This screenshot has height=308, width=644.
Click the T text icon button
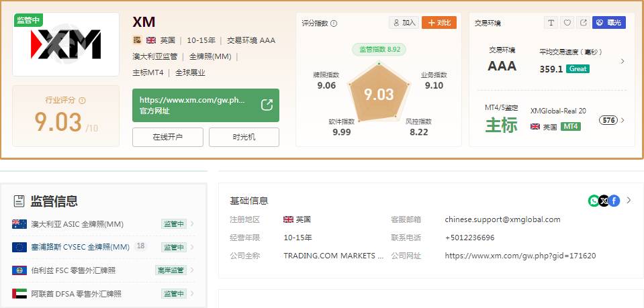551,23
